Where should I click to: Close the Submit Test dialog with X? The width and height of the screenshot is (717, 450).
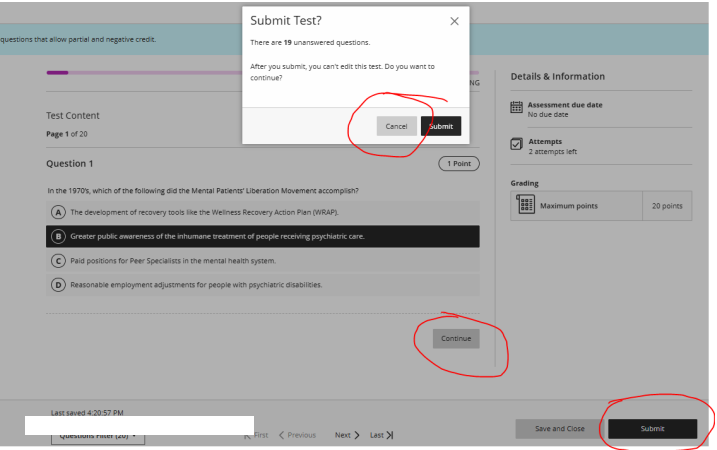[454, 21]
